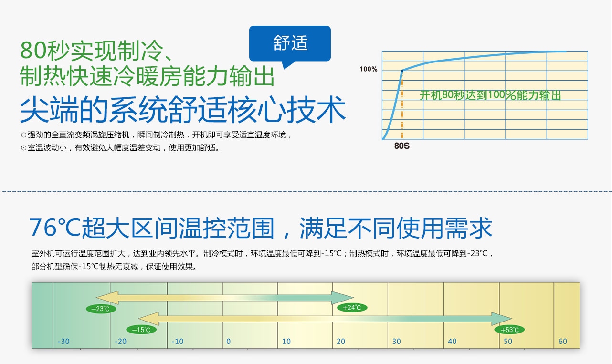Click the −30 mark on temperature scale
This screenshot has height=364, width=612.
pos(63,342)
